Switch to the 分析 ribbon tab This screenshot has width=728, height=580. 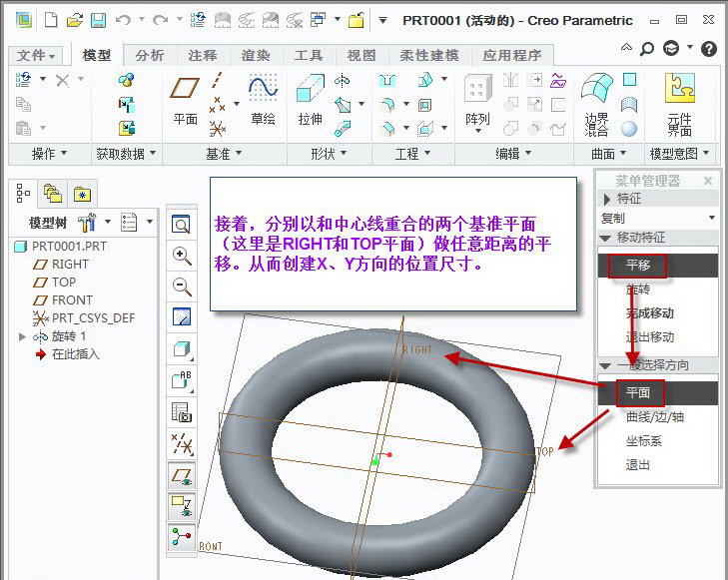pos(150,56)
